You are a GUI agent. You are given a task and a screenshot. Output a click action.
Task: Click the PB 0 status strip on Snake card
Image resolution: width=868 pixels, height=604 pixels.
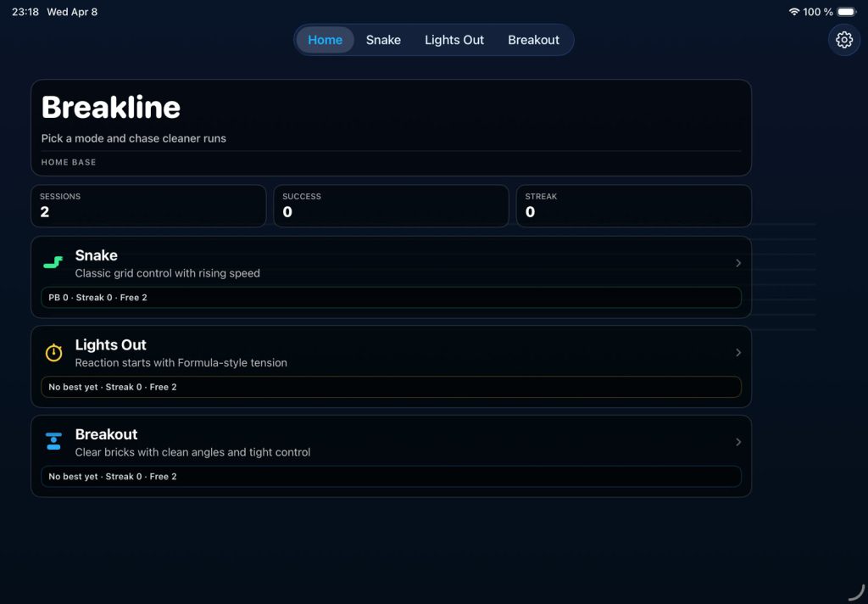point(390,298)
